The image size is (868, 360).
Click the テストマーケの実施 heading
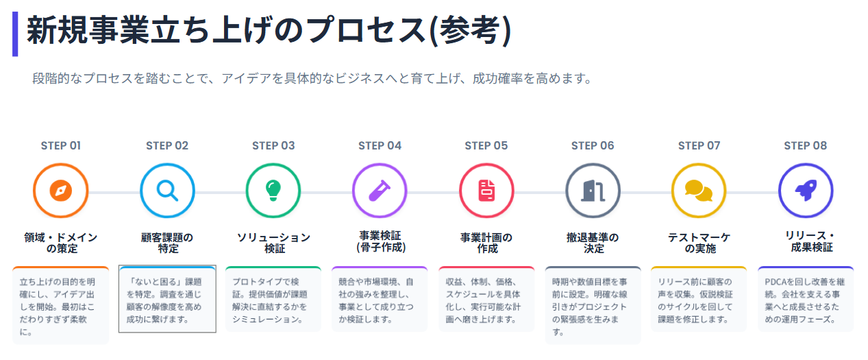699,243
